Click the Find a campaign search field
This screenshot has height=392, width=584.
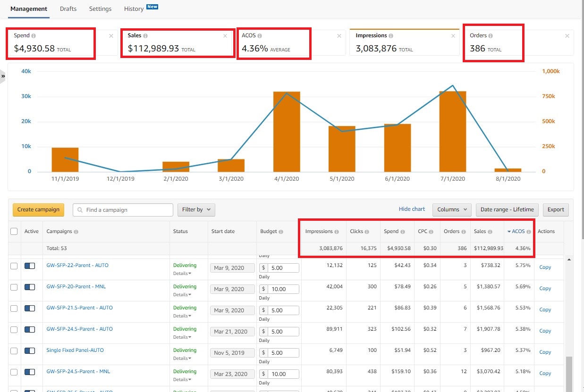[123, 210]
